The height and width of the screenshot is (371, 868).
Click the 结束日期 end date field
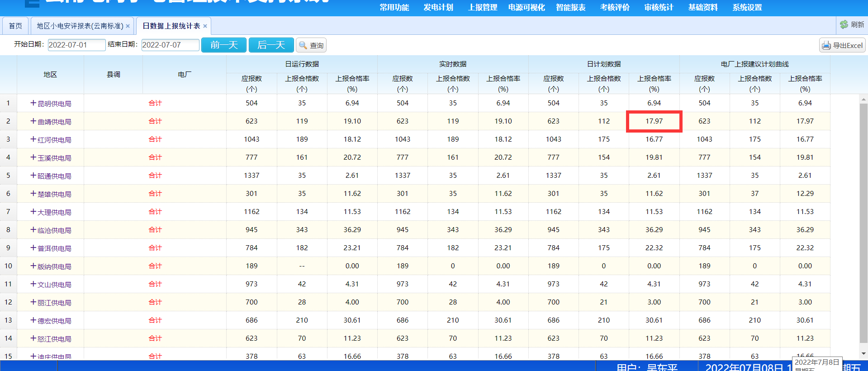click(171, 45)
